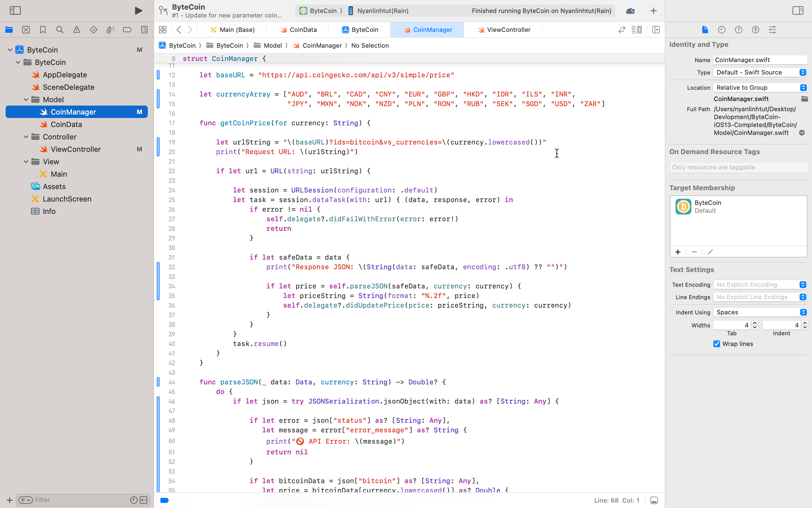The width and height of the screenshot is (812, 508).
Task: Go forward in editor history
Action: coord(190,30)
